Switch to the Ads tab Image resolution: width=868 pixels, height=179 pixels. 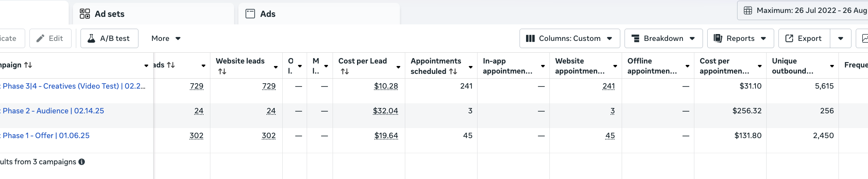(x=268, y=14)
